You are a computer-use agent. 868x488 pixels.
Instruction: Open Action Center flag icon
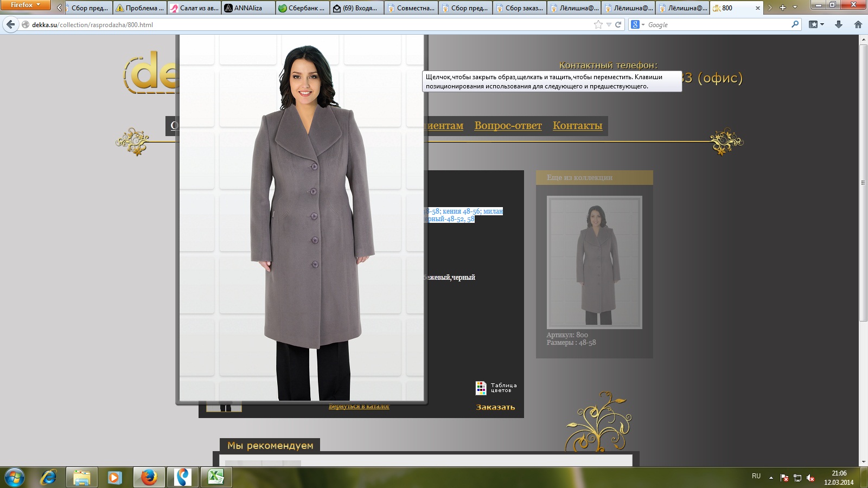click(x=784, y=478)
